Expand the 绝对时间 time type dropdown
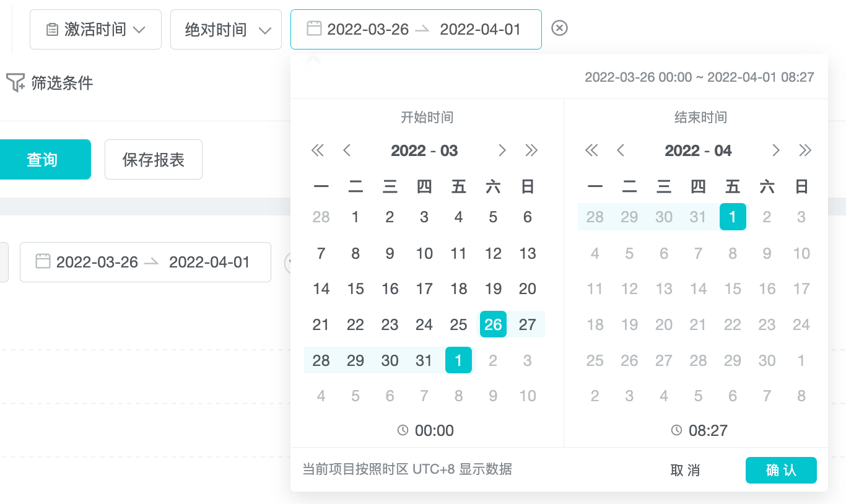The height and width of the screenshot is (504, 846). (x=225, y=29)
